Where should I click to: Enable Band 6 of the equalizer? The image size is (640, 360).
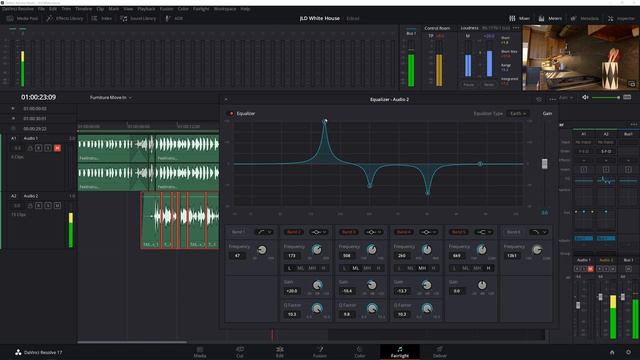[x=513, y=232]
